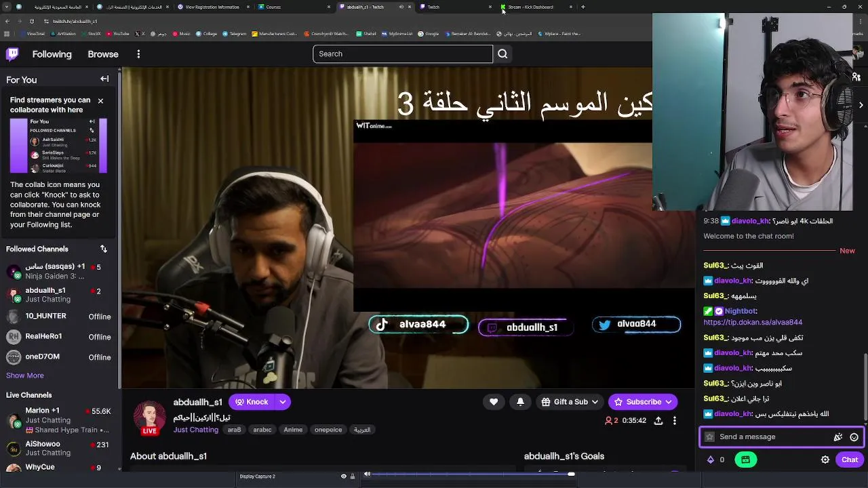This screenshot has height=488, width=868.
Task: Select the العربية language tag
Action: coord(362,430)
